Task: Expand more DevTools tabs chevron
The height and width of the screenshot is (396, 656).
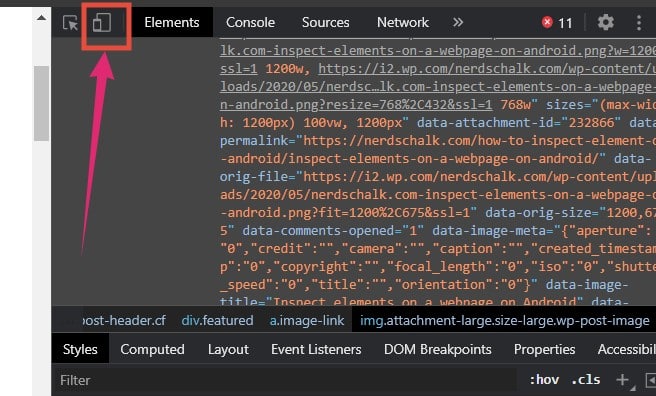Action: pyautogui.click(x=458, y=22)
